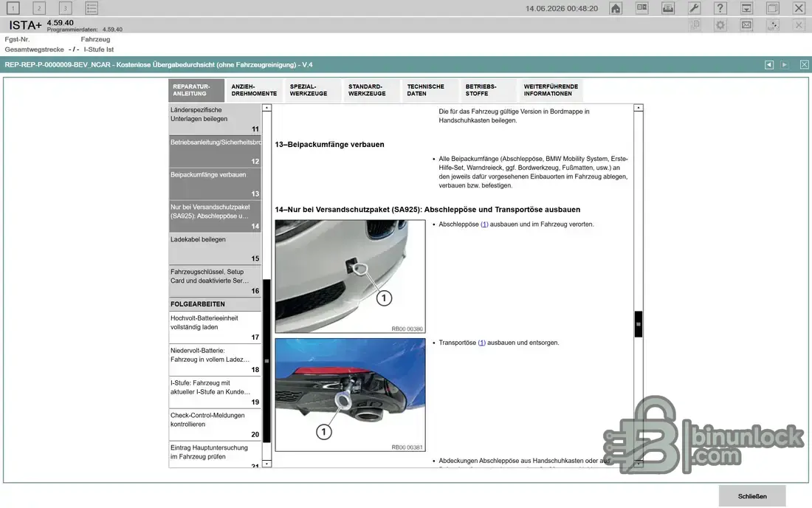Click the I-Stufe Ist label
The width and height of the screenshot is (812, 508).
(x=98, y=49)
